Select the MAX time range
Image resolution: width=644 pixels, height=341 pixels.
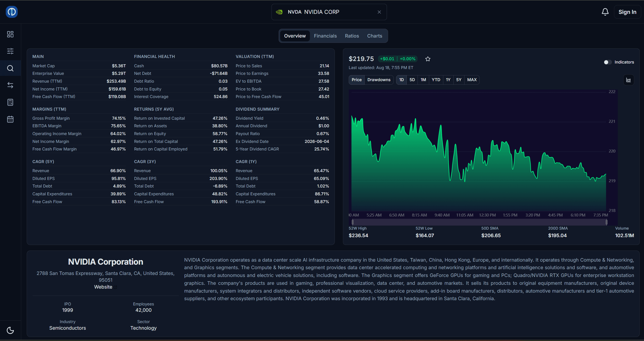click(472, 80)
